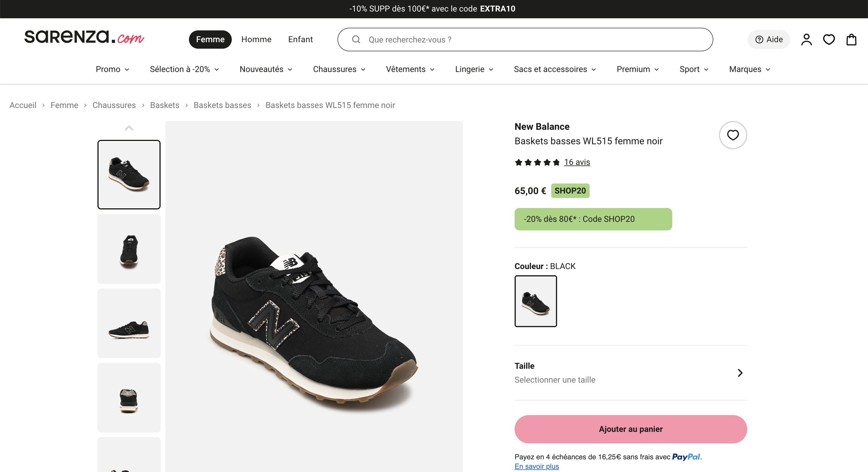
Task: Open the Promo navigation menu
Action: tap(112, 69)
